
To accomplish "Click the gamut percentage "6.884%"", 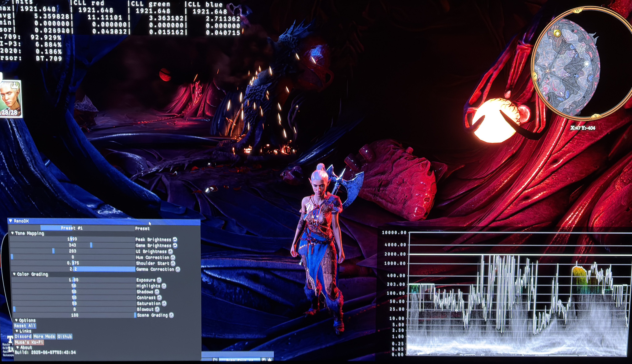I will [49, 45].
